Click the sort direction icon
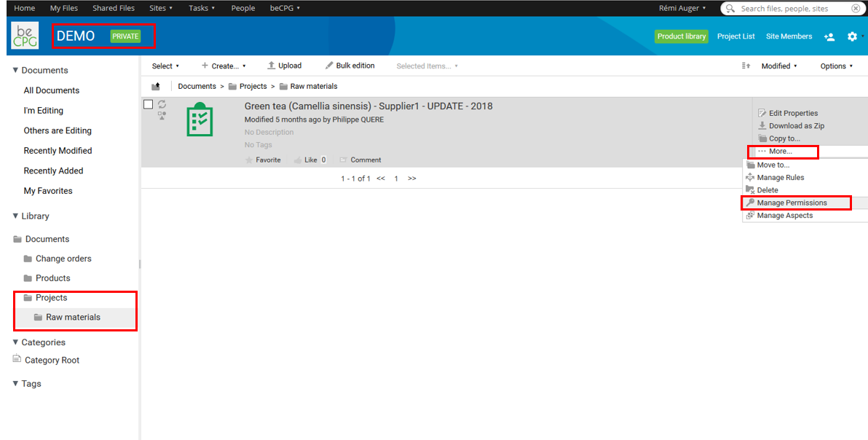Image resolution: width=868 pixels, height=440 pixels. pyautogui.click(x=746, y=66)
